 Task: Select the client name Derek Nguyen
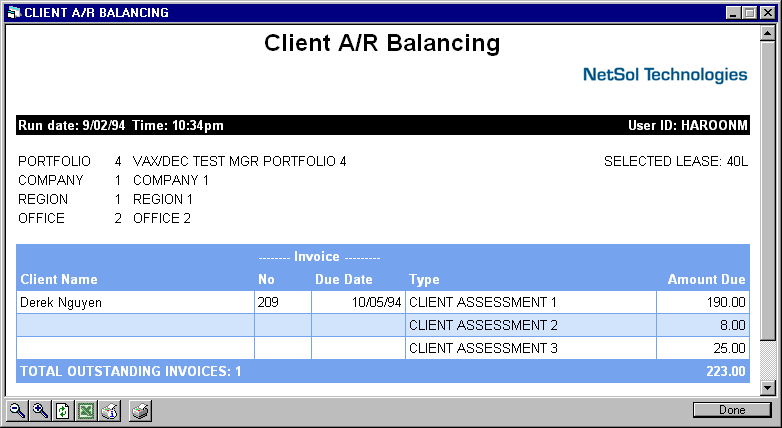(x=61, y=303)
